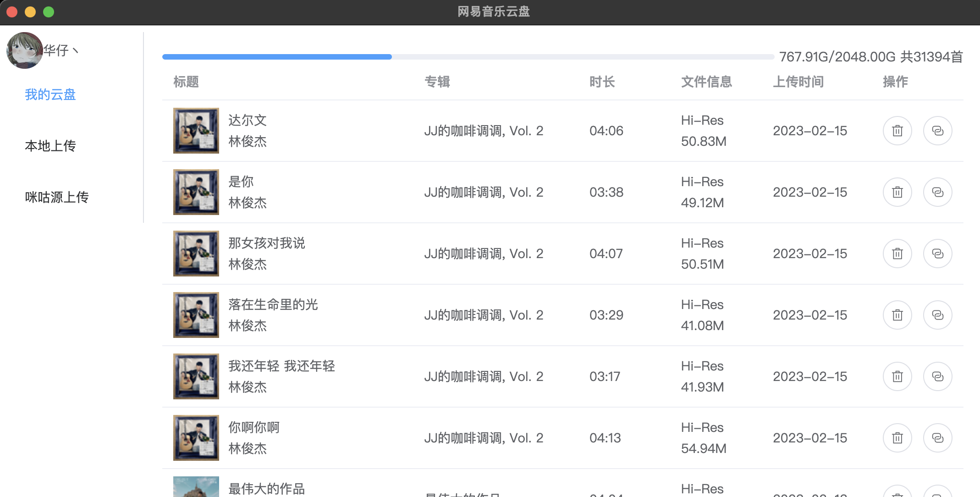980x497 pixels.
Task: Delete the song 达尔文 with trash icon
Action: coord(897,131)
